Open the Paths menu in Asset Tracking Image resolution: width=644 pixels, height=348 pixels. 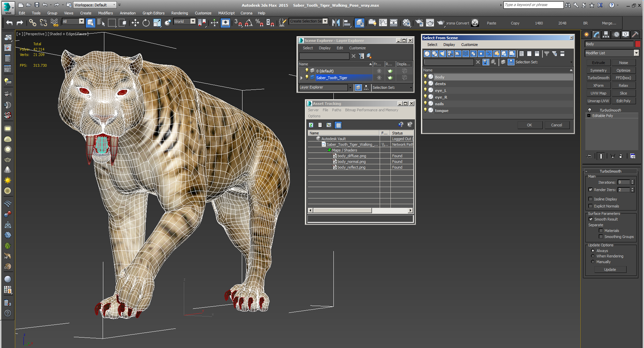point(337,110)
